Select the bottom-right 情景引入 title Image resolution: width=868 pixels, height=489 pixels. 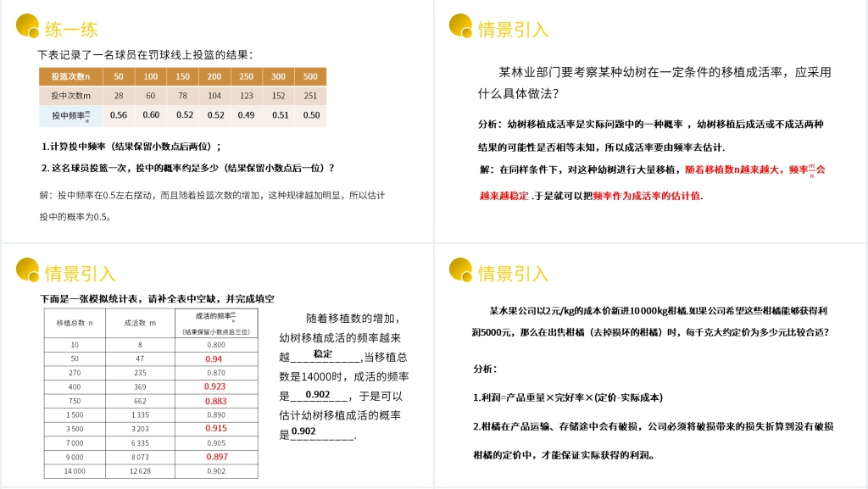[x=514, y=274]
